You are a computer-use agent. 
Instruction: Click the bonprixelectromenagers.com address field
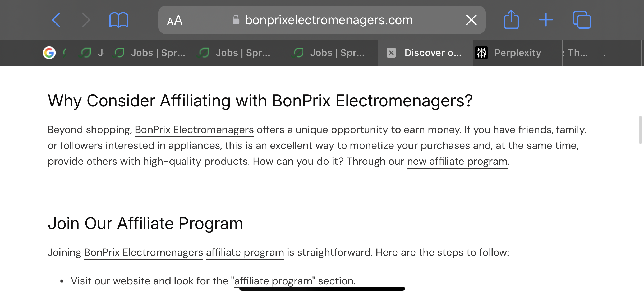(322, 20)
